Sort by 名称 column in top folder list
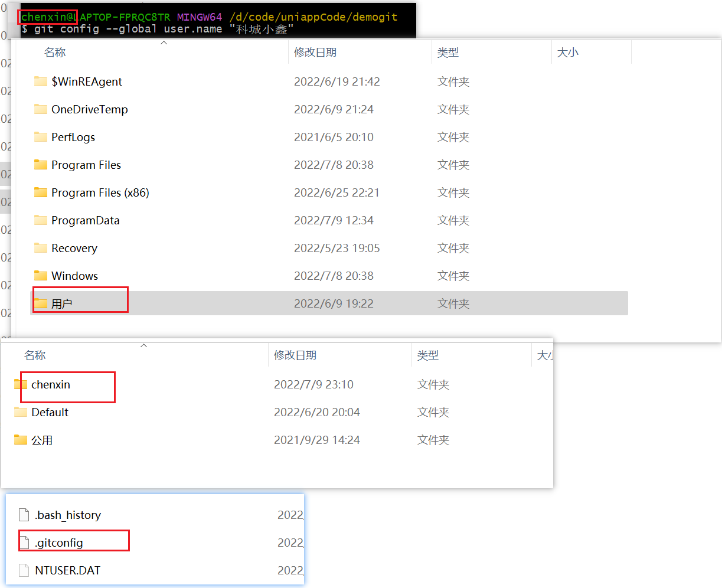722x588 pixels. click(x=55, y=53)
